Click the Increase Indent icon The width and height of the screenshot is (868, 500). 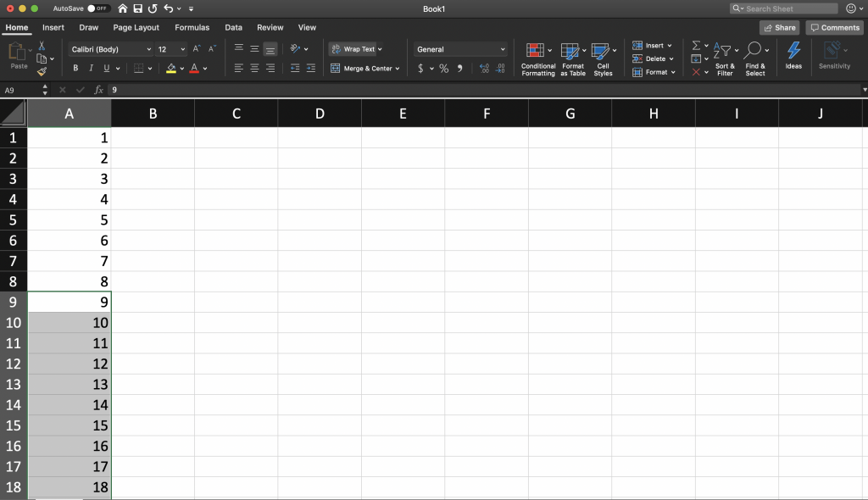pyautogui.click(x=310, y=68)
